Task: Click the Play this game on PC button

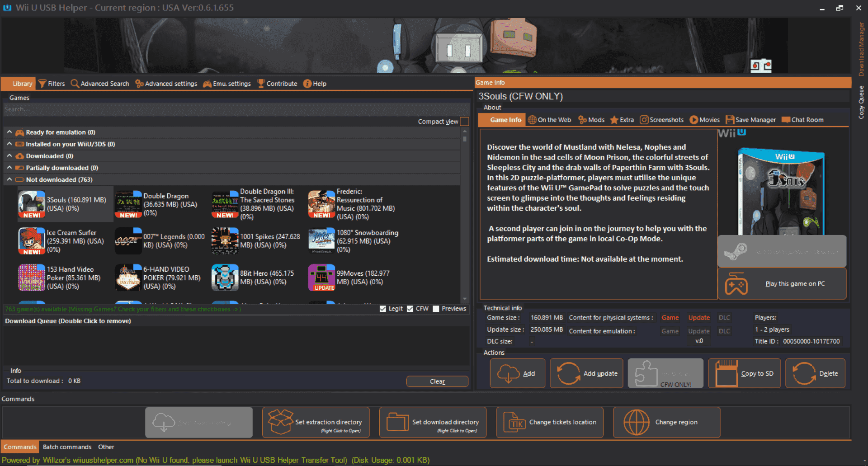Action: click(782, 284)
